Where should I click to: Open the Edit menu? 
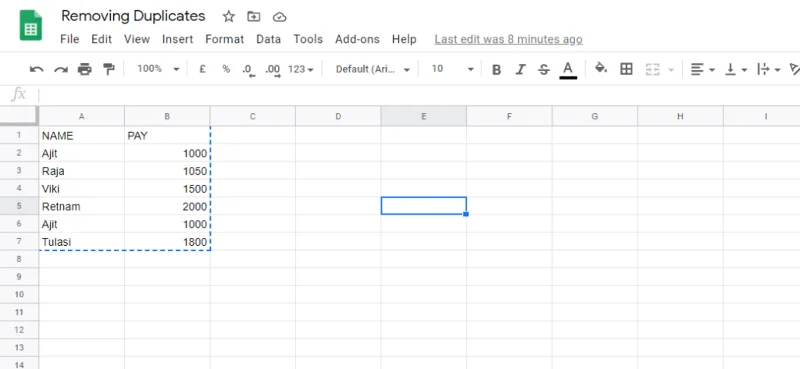101,39
